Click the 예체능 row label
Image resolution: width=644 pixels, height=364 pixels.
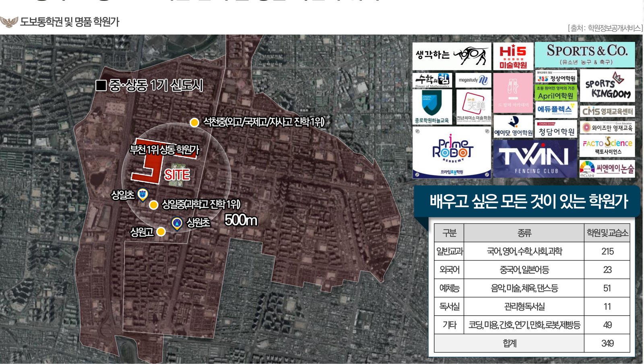[x=449, y=288]
